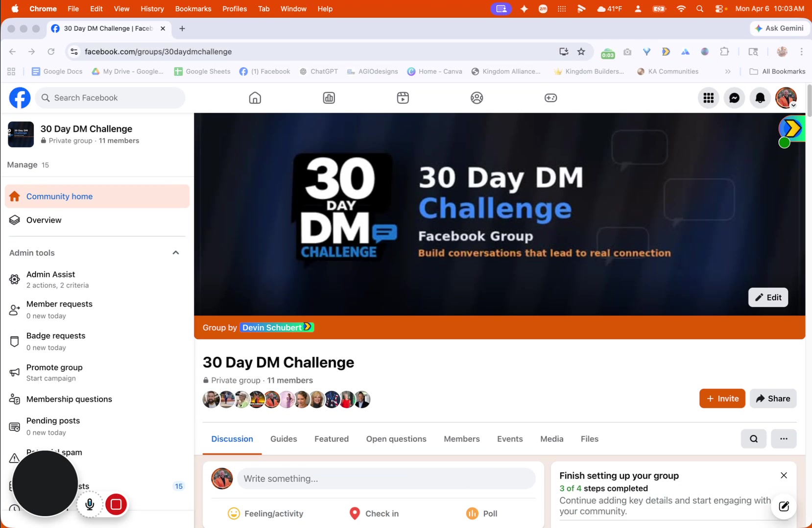Click the Search Facebook field

[110, 98]
